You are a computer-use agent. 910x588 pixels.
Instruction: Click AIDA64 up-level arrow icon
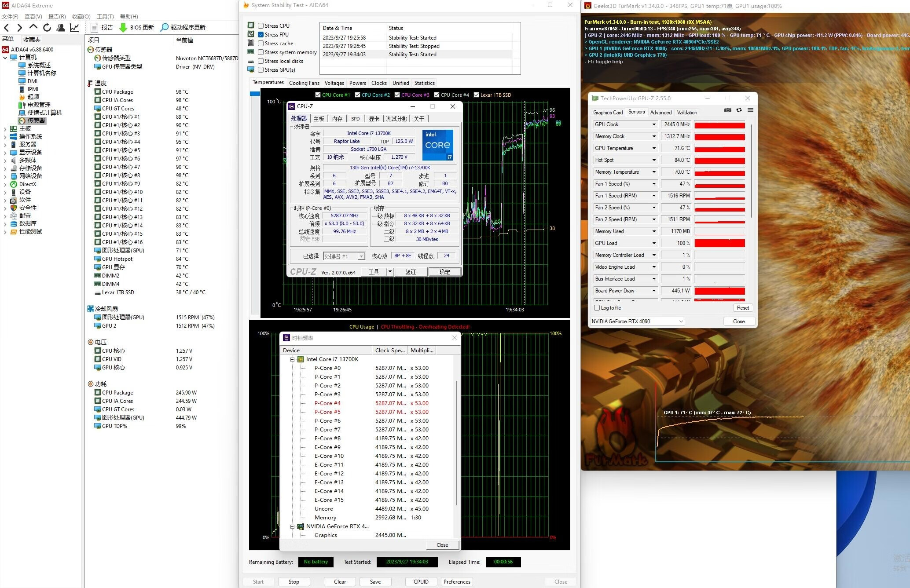point(33,27)
